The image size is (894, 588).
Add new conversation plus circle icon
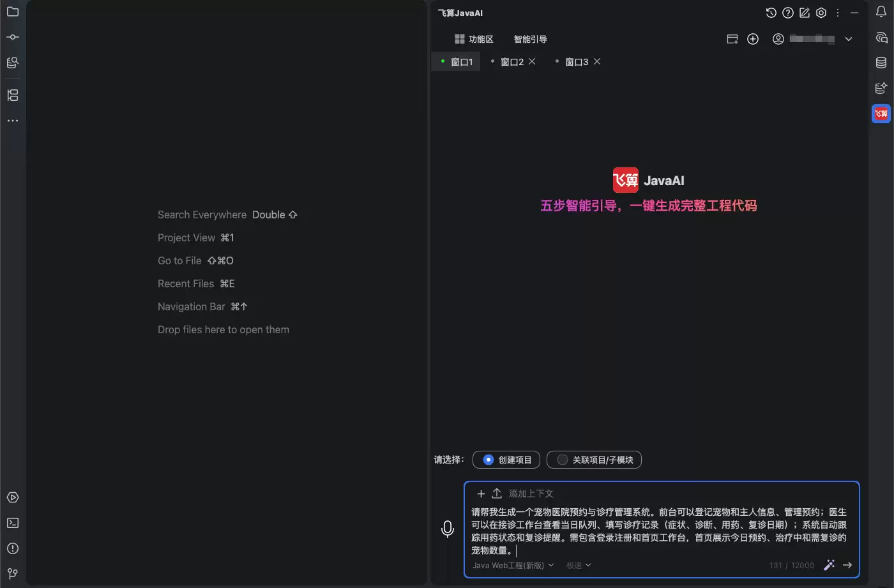753,39
